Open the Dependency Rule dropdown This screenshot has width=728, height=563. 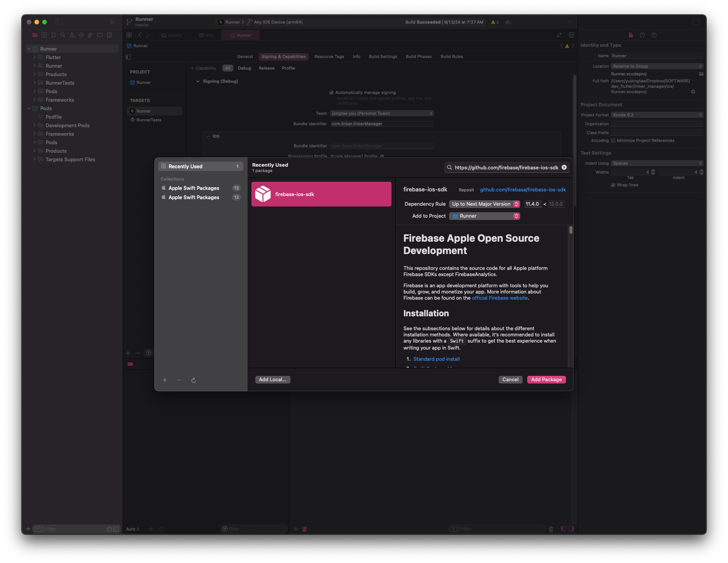(484, 204)
